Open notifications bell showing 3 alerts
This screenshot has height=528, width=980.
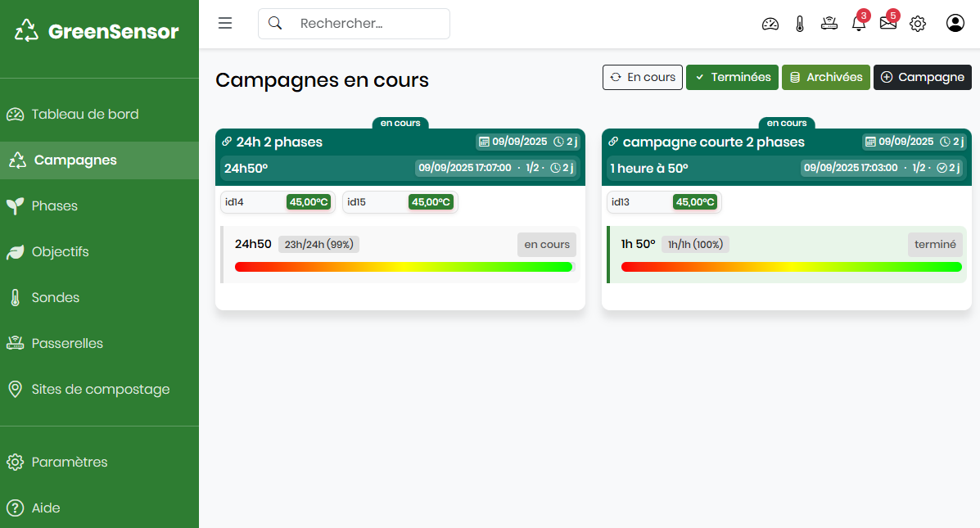point(859,23)
